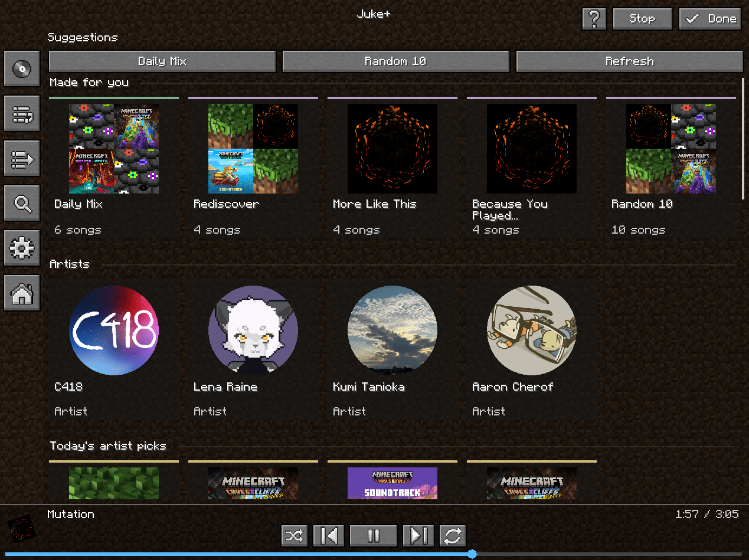Click the 1:57 / 3:05 time readout
The height and width of the screenshot is (560, 749).
(707, 515)
